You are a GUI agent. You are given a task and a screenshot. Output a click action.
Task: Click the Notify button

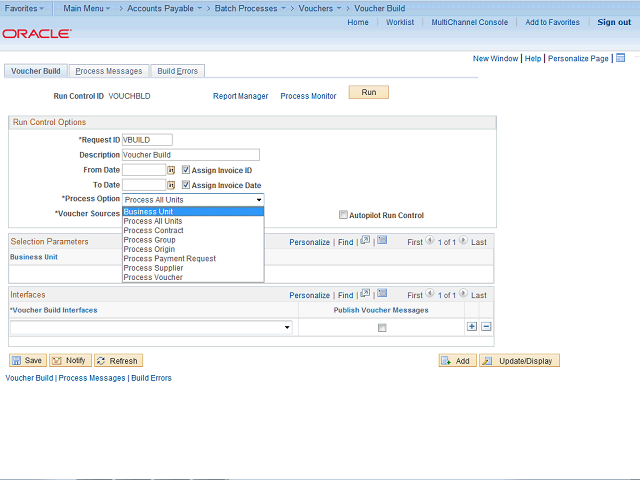70,360
